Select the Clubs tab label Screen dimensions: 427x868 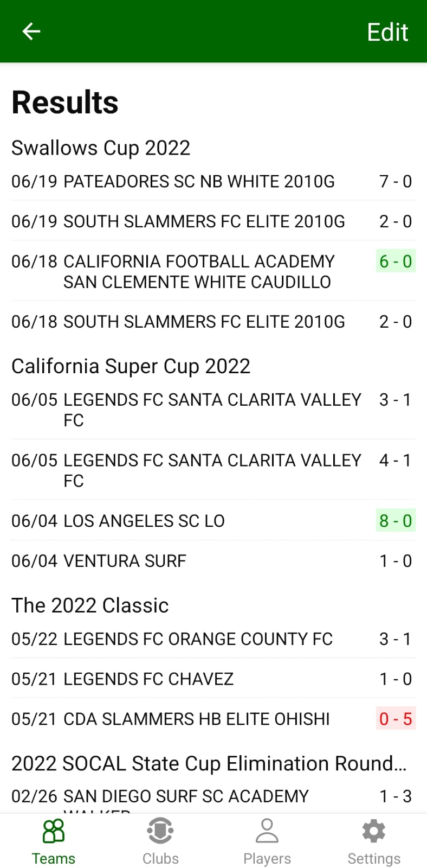tap(160, 859)
